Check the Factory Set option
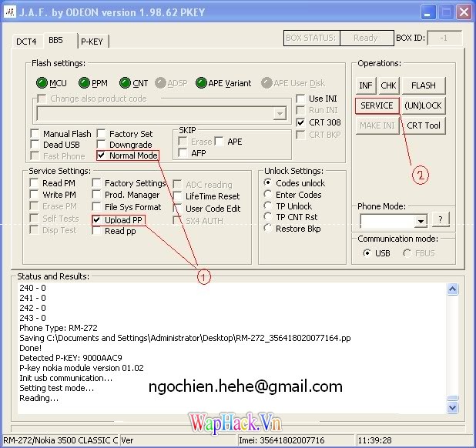 tap(101, 133)
